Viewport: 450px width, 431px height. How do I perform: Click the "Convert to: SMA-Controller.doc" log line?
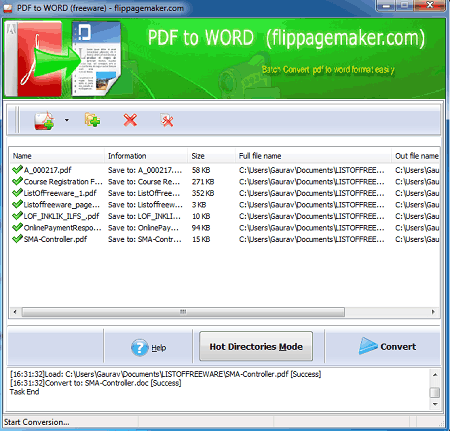coord(95,383)
